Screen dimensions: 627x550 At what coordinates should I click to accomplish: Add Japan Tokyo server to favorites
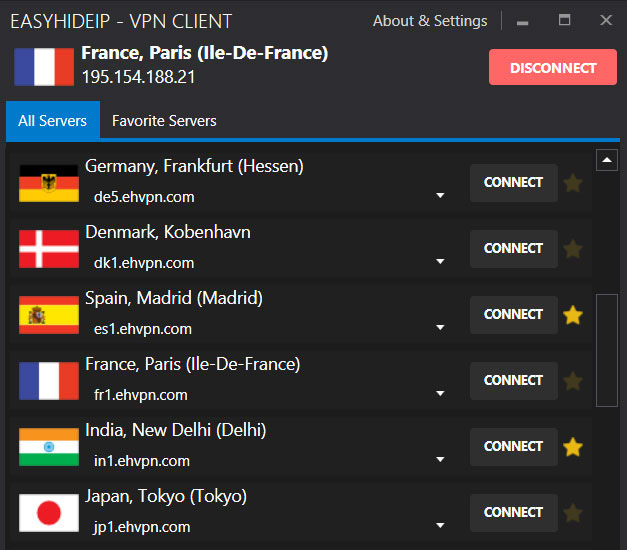[573, 513]
